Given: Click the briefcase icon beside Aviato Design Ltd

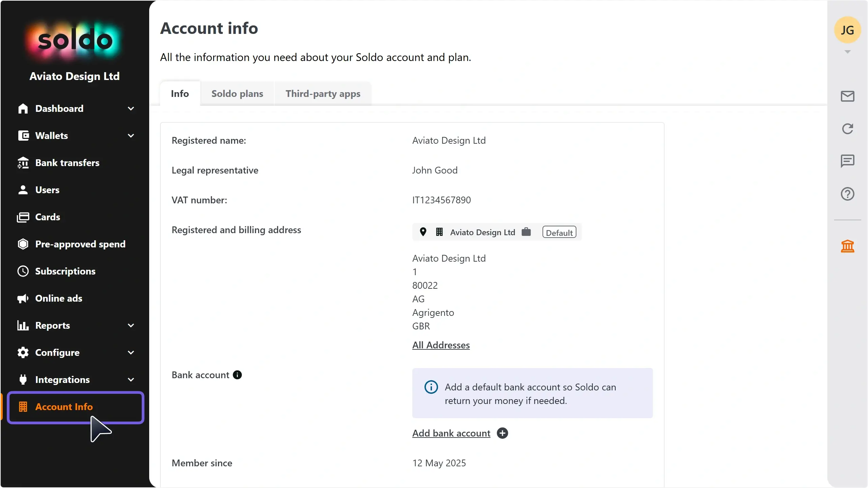Looking at the screenshot, I should (526, 232).
